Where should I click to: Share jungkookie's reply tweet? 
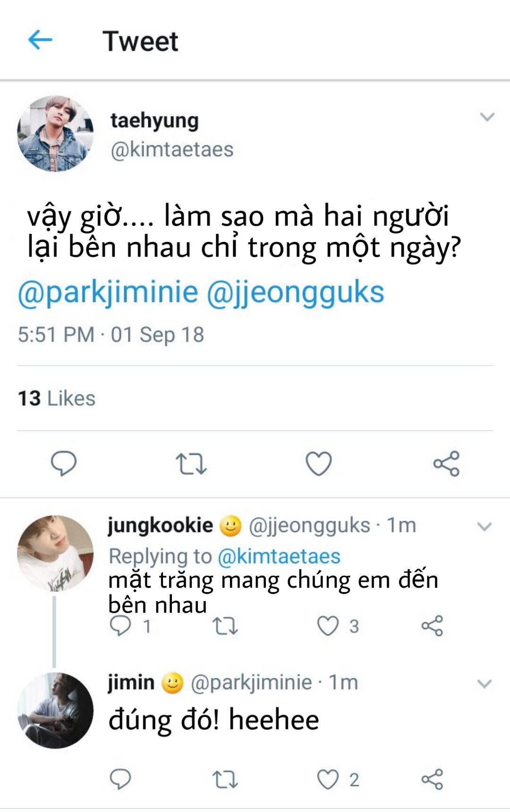pos(432,626)
